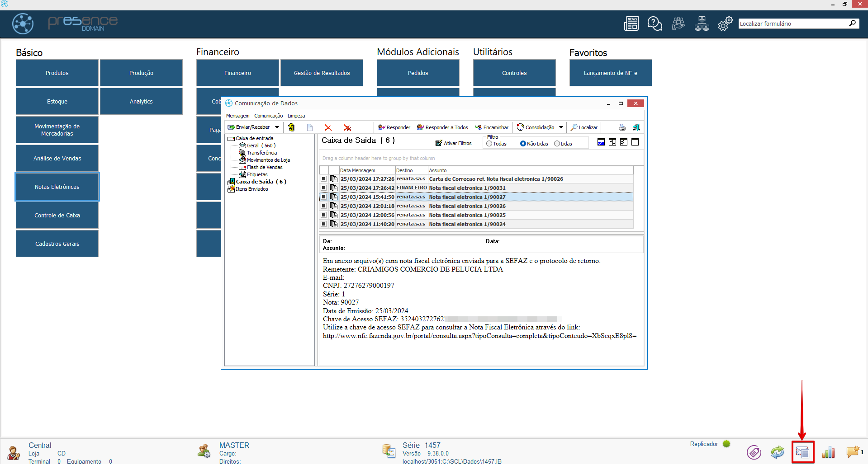Select the Todas filter radio button
The width and height of the screenshot is (868, 465).
(x=489, y=144)
